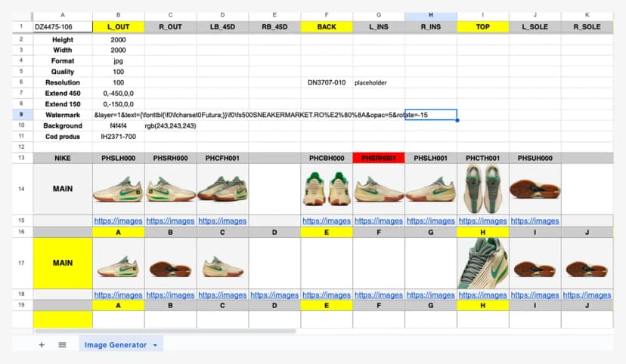The image size is (626, 364).
Task: Select the yellow MAIN cell in row 17
Action: (63, 263)
